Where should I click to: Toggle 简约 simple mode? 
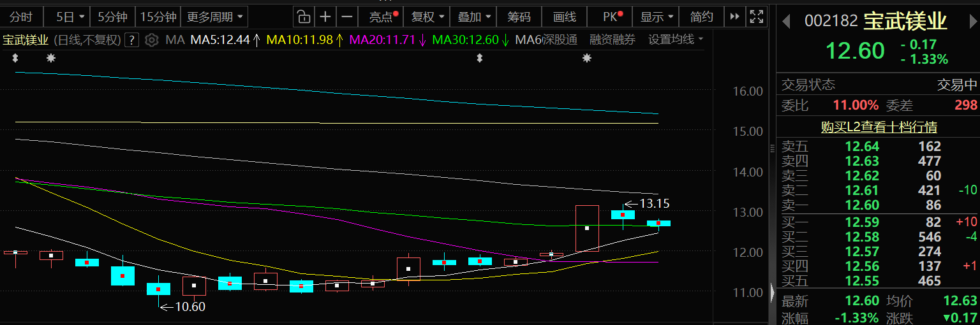click(x=701, y=17)
